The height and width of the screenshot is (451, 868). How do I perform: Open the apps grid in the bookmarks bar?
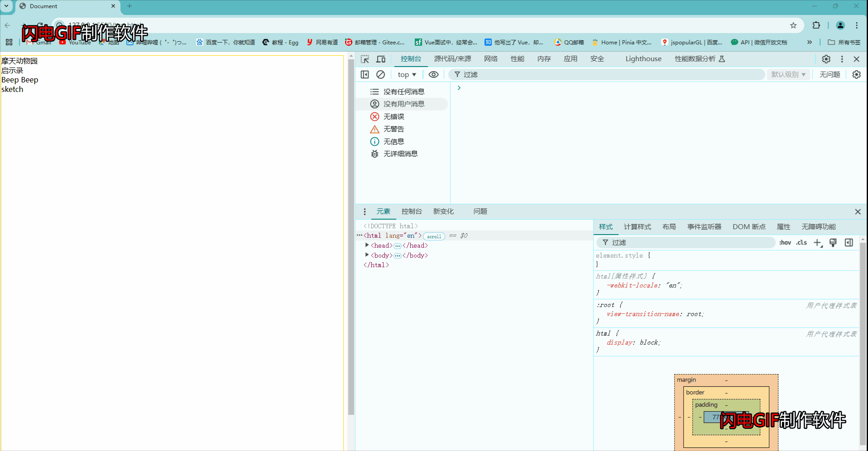[x=9, y=42]
